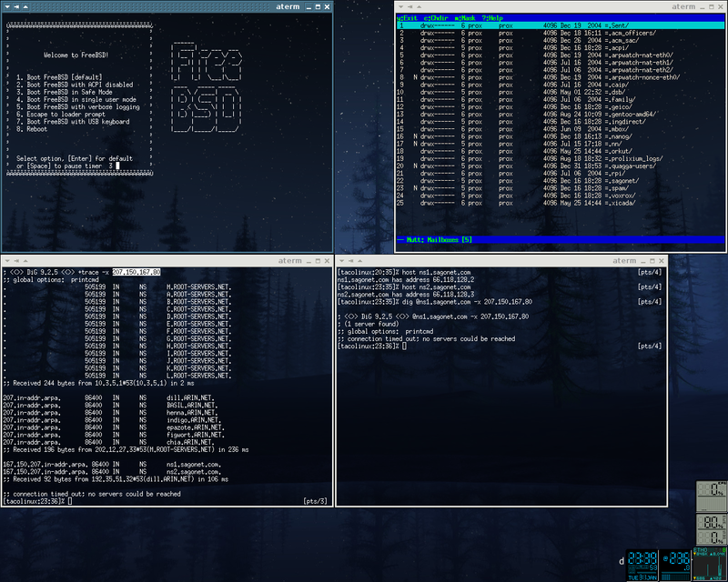The width and height of the screenshot is (728, 582).
Task: Minimize the pts/4 host lookup aterm window
Action: point(643,261)
